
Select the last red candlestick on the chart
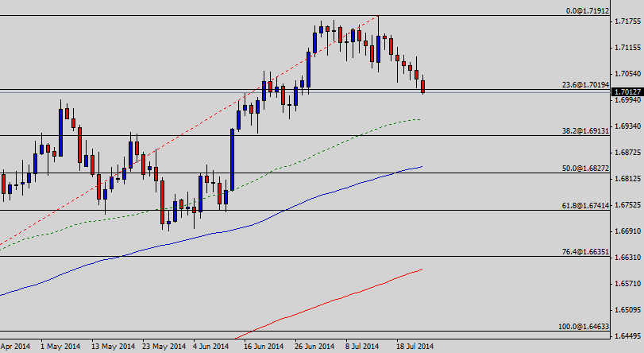423,86
